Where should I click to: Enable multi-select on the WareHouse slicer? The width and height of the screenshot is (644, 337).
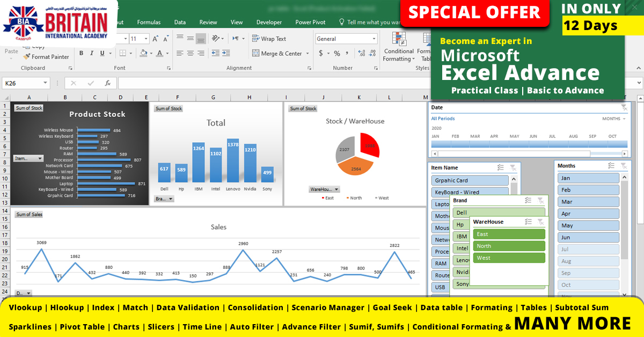[x=529, y=221]
